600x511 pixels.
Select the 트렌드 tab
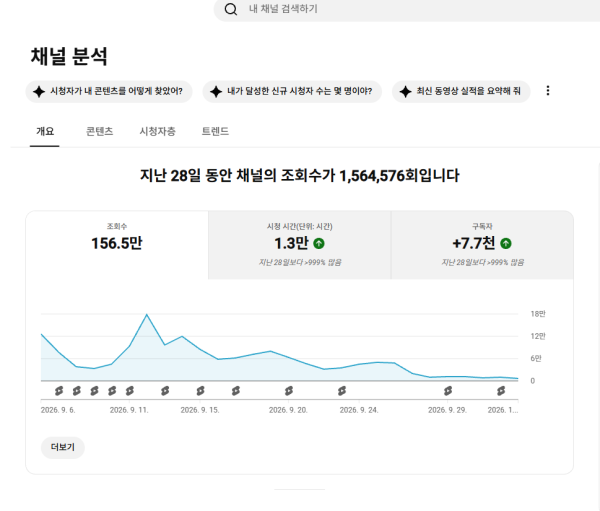215,131
